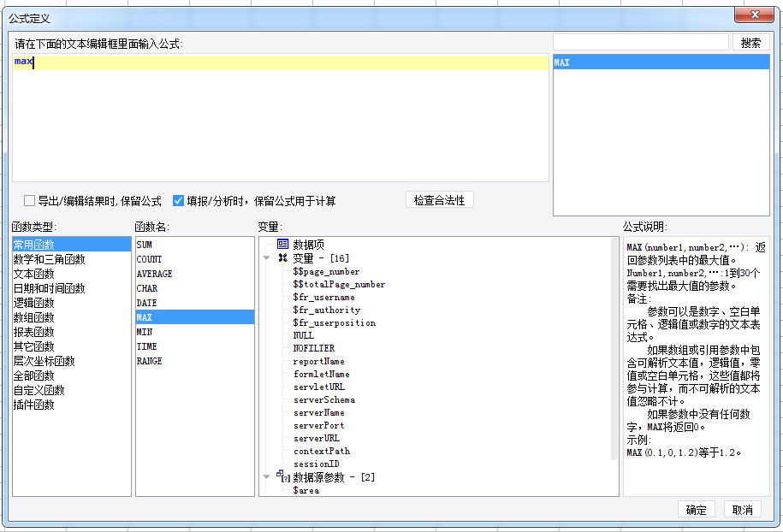The height and width of the screenshot is (532, 783).
Task: Choose MIN in the function name list
Action: click(195, 332)
